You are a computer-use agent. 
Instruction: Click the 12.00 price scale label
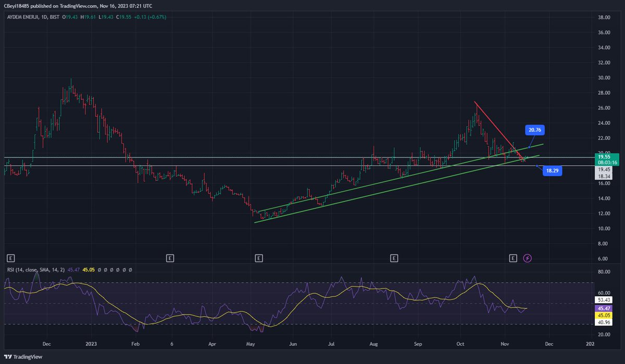604,214
